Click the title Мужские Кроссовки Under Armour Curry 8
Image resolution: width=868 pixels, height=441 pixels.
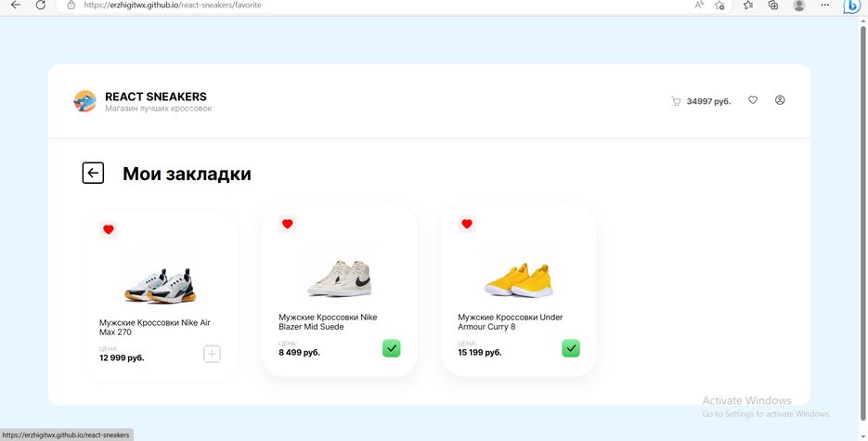[x=511, y=322]
